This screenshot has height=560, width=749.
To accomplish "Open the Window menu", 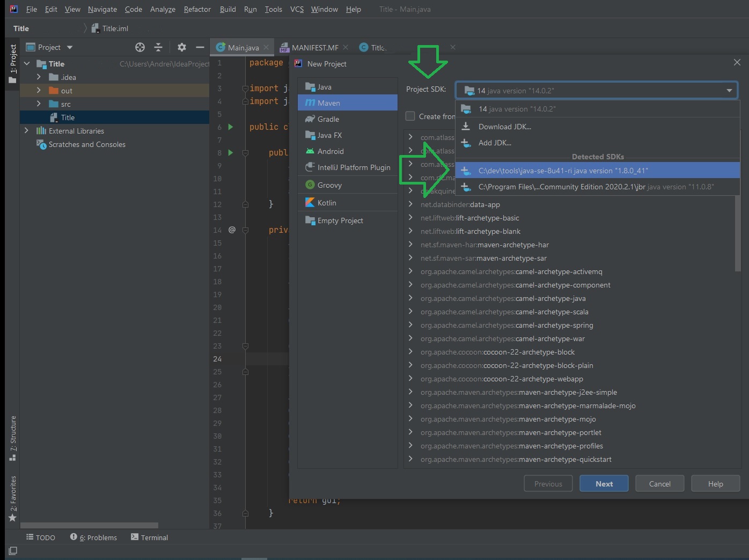I will tap(324, 9).
